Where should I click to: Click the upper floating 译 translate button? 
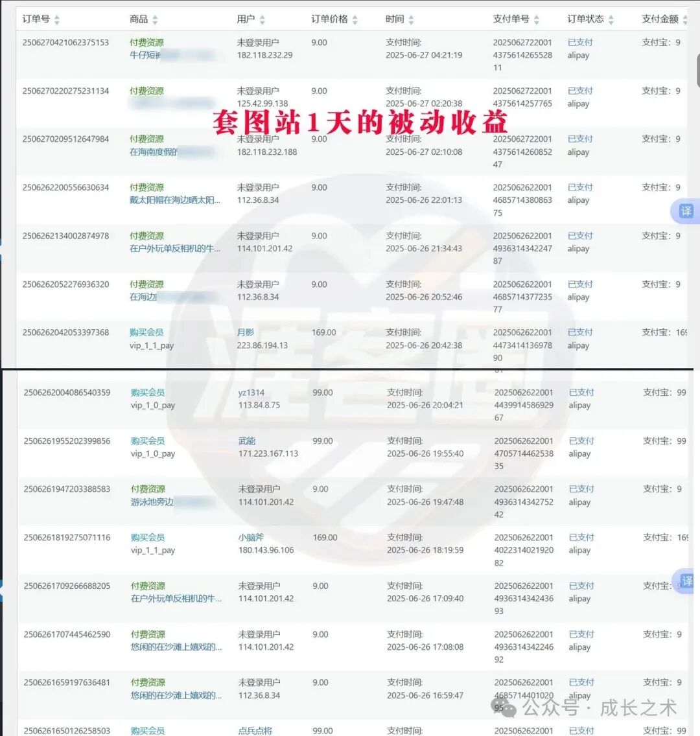pyautogui.click(x=686, y=211)
